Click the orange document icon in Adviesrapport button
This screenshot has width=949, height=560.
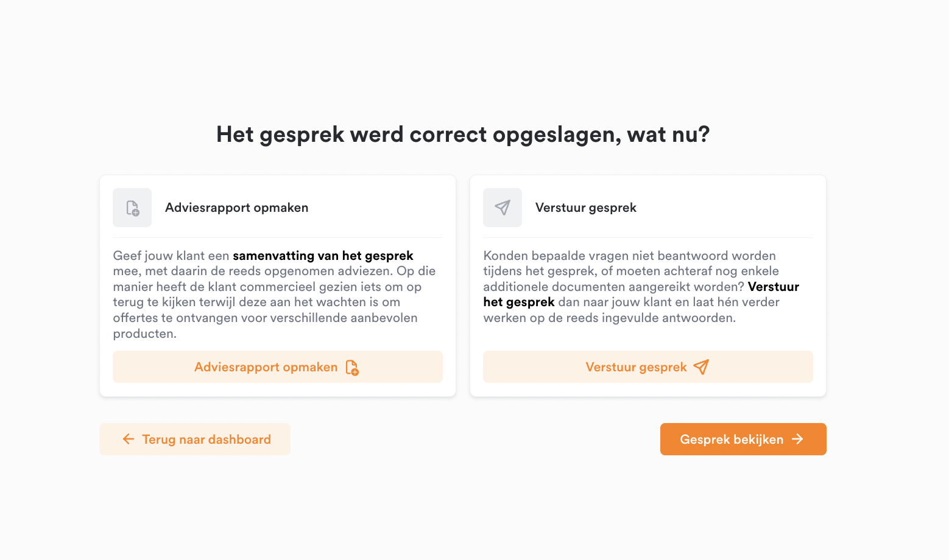click(352, 367)
